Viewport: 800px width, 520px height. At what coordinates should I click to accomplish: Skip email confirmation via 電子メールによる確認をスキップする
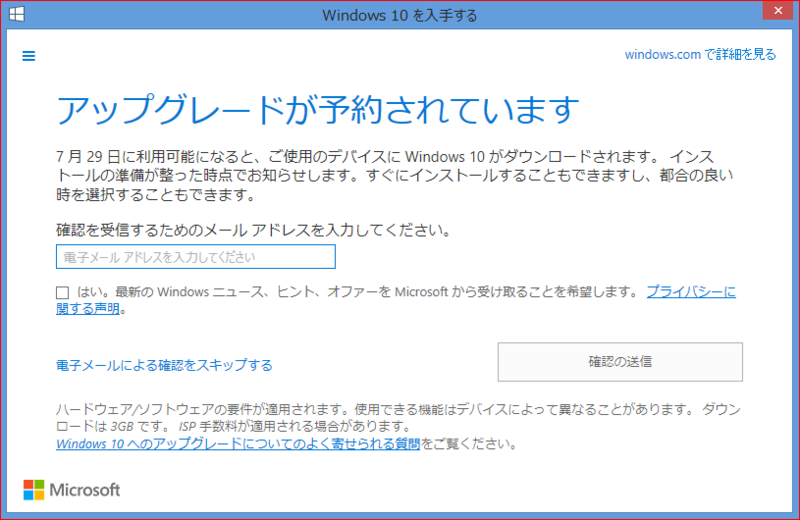(x=164, y=365)
